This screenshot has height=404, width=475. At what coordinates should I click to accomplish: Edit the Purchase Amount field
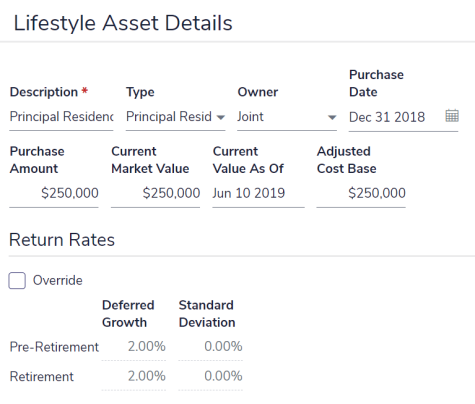pos(54,193)
